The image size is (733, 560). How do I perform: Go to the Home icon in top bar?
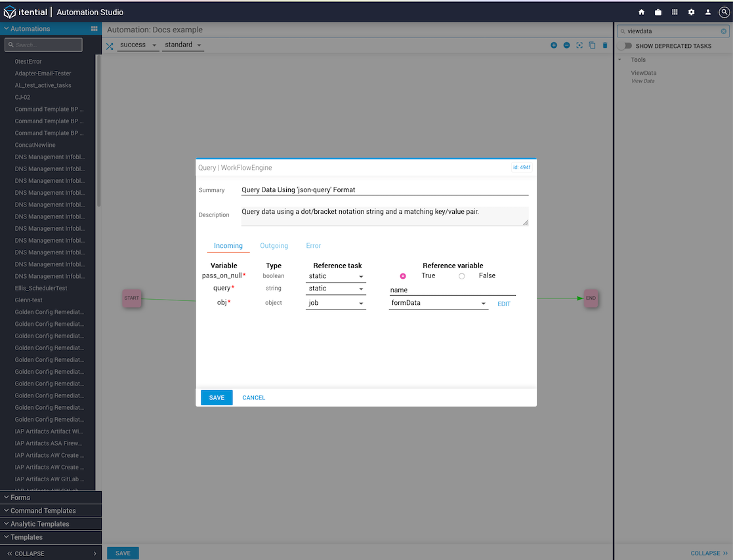641,12
